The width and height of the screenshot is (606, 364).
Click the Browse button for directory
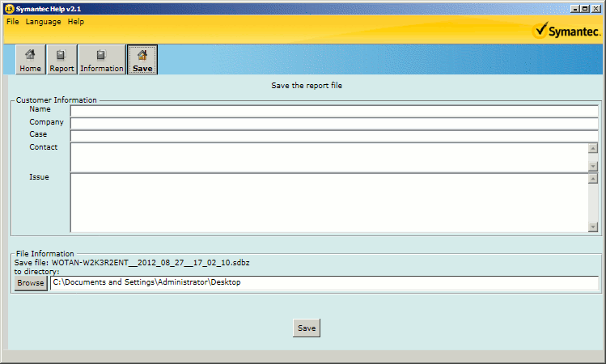31,283
